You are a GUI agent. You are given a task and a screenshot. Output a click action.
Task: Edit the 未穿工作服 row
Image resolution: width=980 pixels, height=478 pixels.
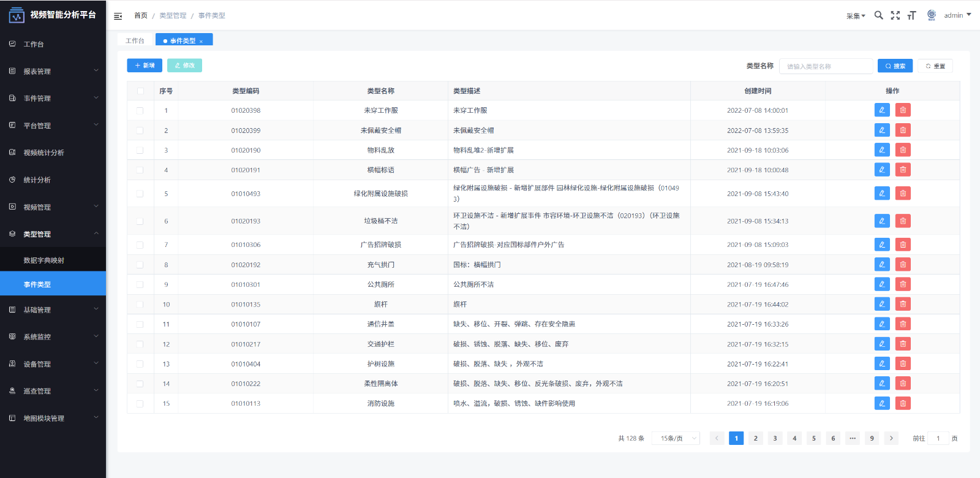coord(881,110)
